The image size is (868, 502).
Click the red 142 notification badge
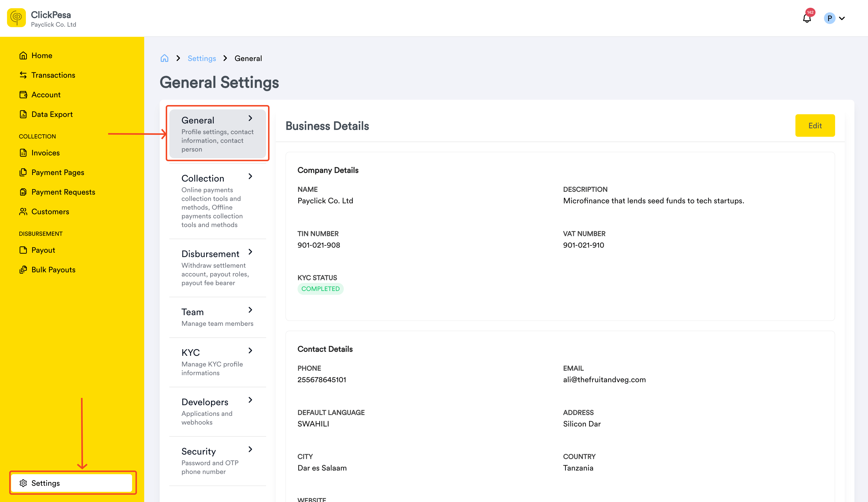click(x=810, y=12)
